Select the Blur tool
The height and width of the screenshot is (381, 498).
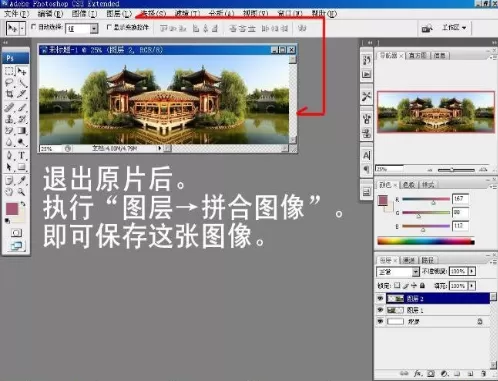[x=9, y=142]
